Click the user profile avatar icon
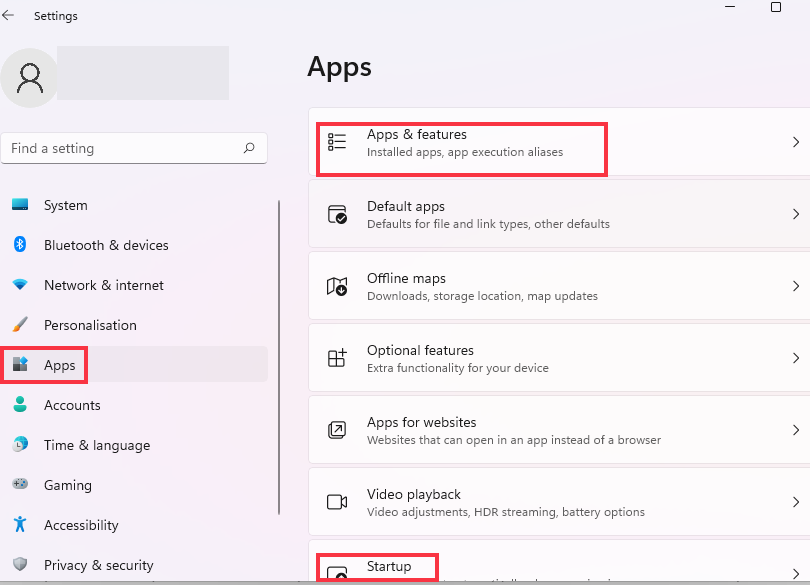This screenshot has width=810, height=585. click(x=30, y=78)
